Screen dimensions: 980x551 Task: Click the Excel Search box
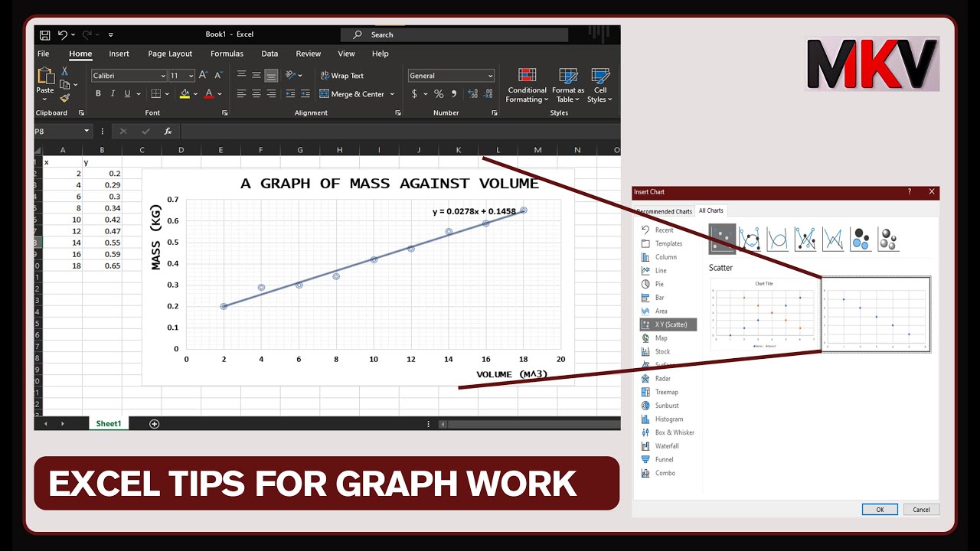(455, 34)
